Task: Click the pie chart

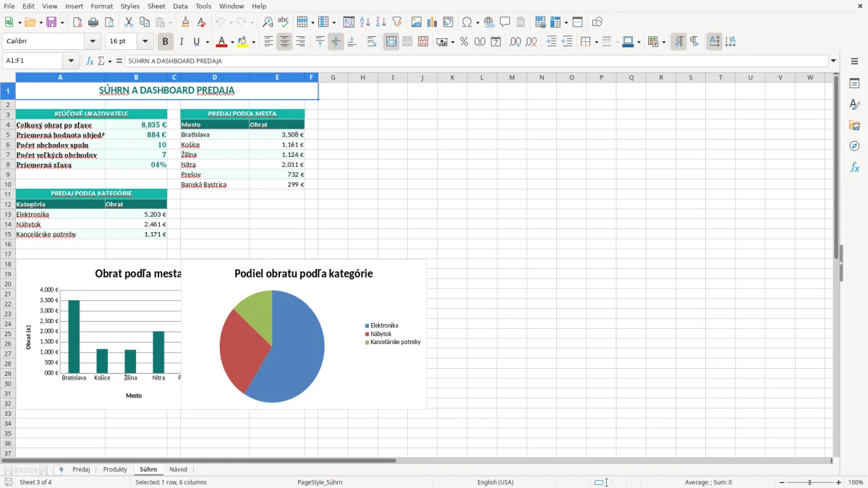Action: tap(272, 346)
